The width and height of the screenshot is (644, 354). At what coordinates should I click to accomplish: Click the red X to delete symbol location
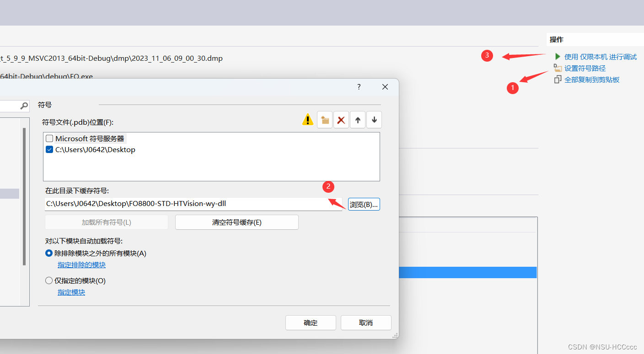pos(341,119)
